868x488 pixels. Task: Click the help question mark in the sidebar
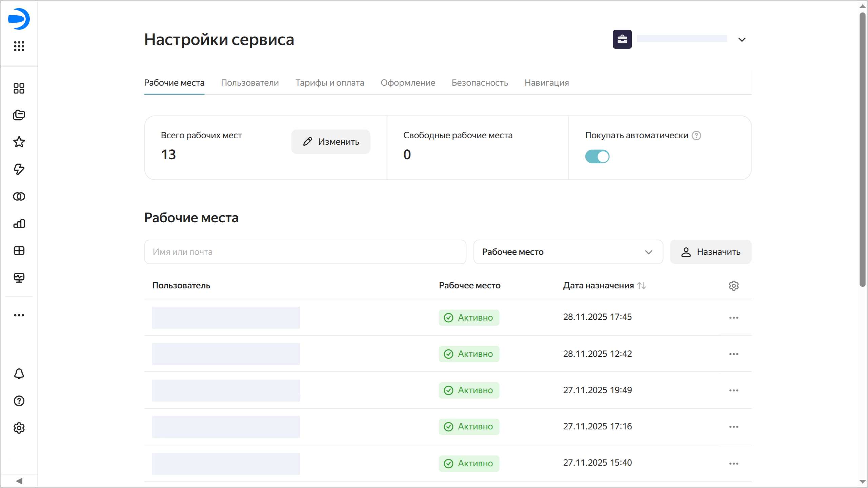19,401
